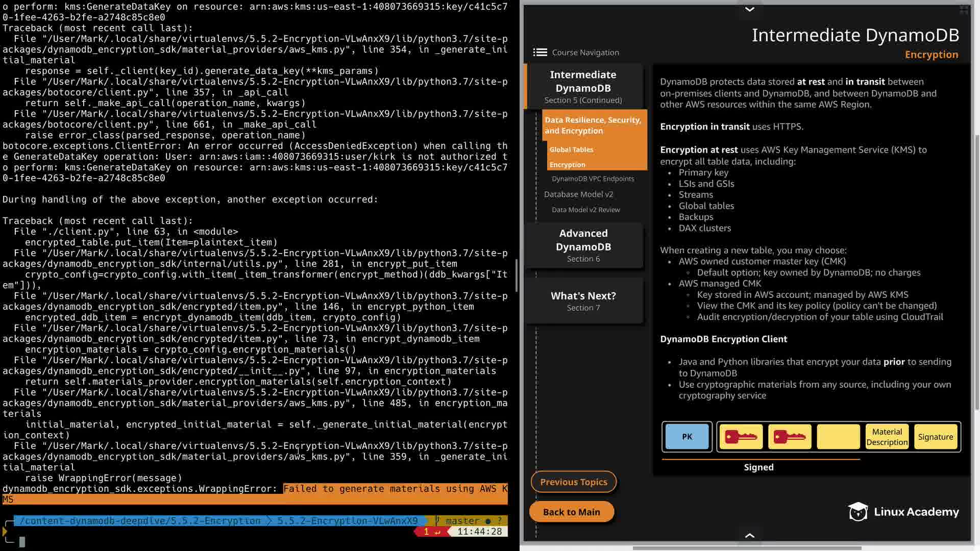Click the empty yellow attribute block
The height and width of the screenshot is (551, 980).
pyautogui.click(x=838, y=437)
